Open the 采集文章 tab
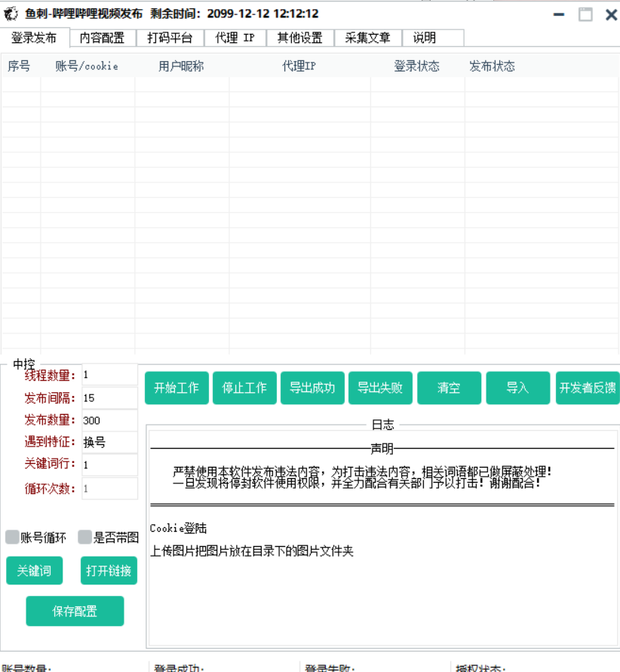The image size is (620, 672). (367, 38)
